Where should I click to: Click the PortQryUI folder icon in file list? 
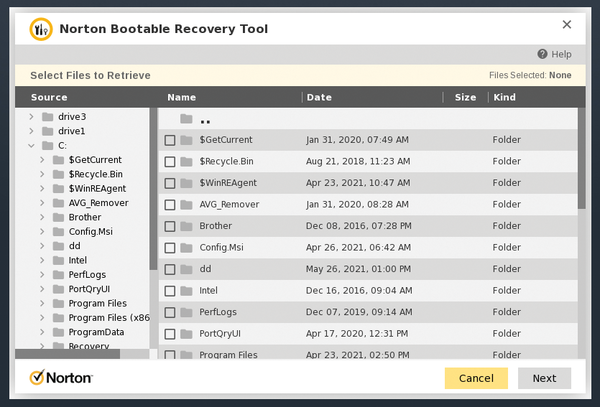point(186,334)
